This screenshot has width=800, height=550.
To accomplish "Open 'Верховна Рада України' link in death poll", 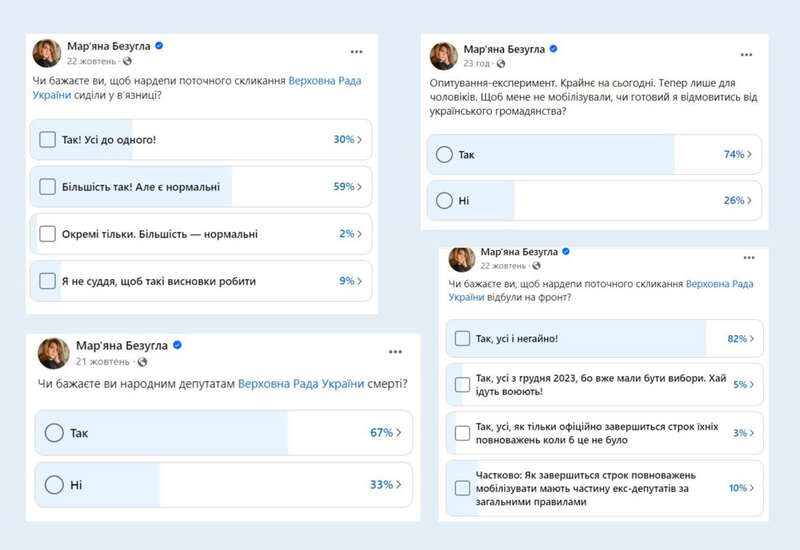I will pyautogui.click(x=300, y=383).
